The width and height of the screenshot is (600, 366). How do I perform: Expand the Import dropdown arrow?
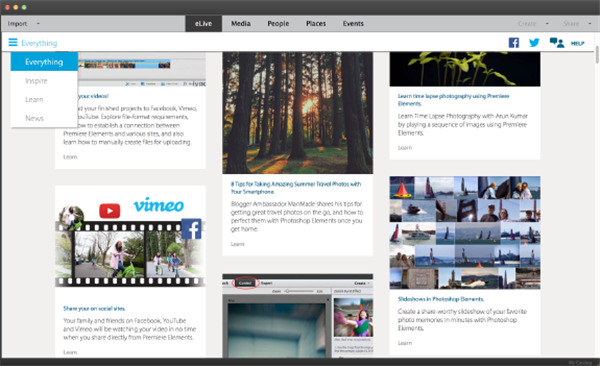pyautogui.click(x=38, y=23)
